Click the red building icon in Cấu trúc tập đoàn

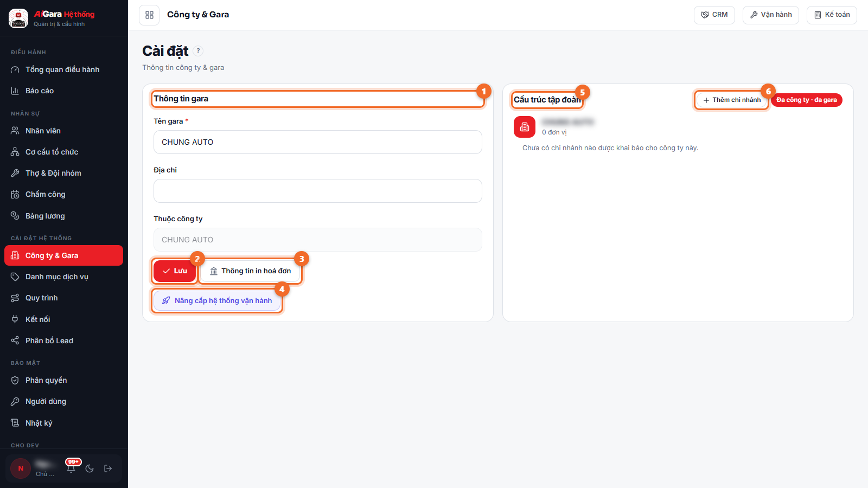click(x=525, y=127)
